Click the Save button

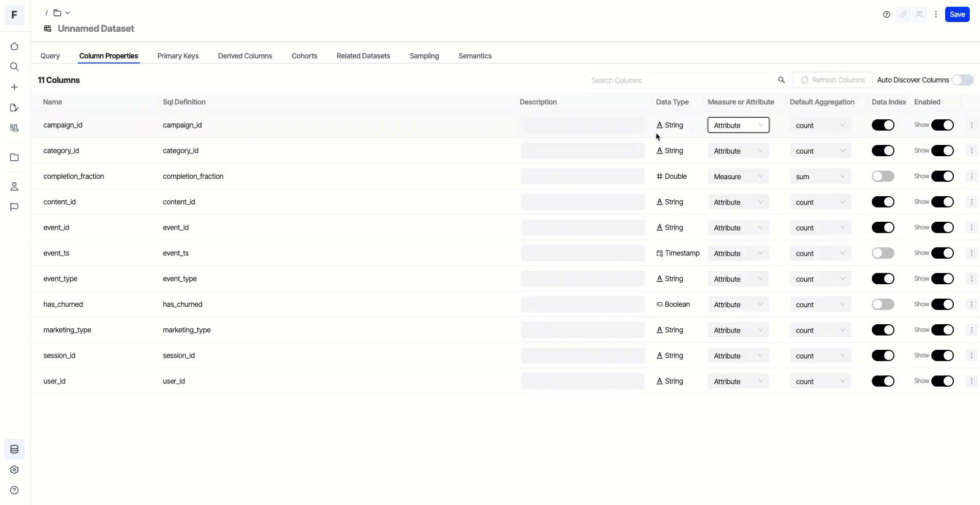(957, 14)
